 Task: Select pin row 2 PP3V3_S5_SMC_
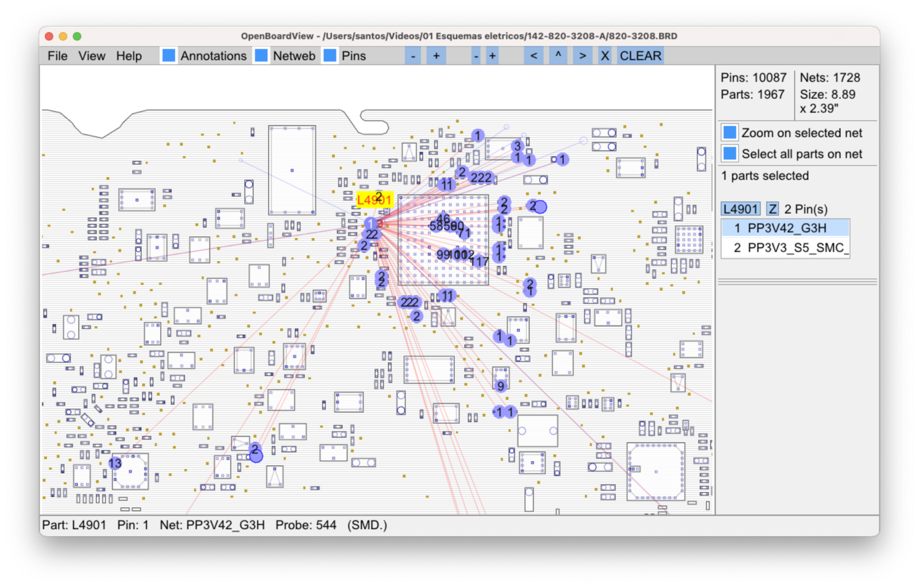[785, 247]
